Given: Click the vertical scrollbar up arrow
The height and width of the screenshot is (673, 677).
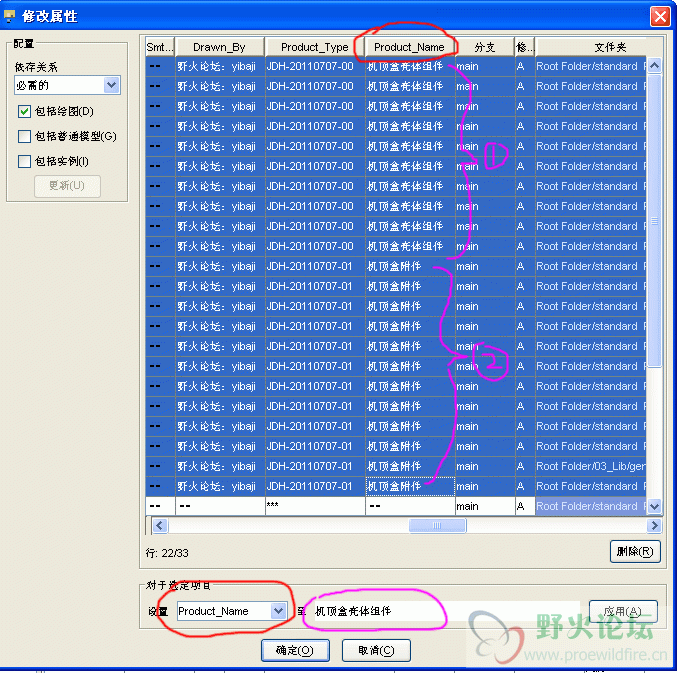Looking at the screenshot, I should click(655, 66).
